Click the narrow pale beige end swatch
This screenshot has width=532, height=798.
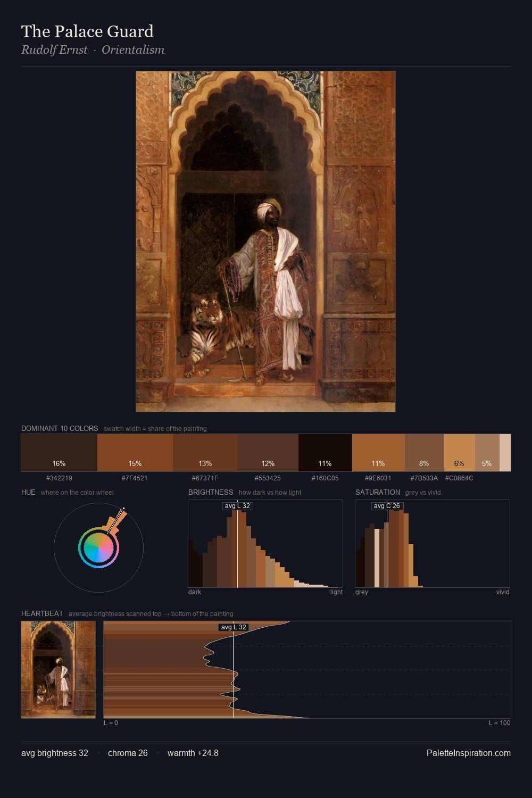[505, 453]
